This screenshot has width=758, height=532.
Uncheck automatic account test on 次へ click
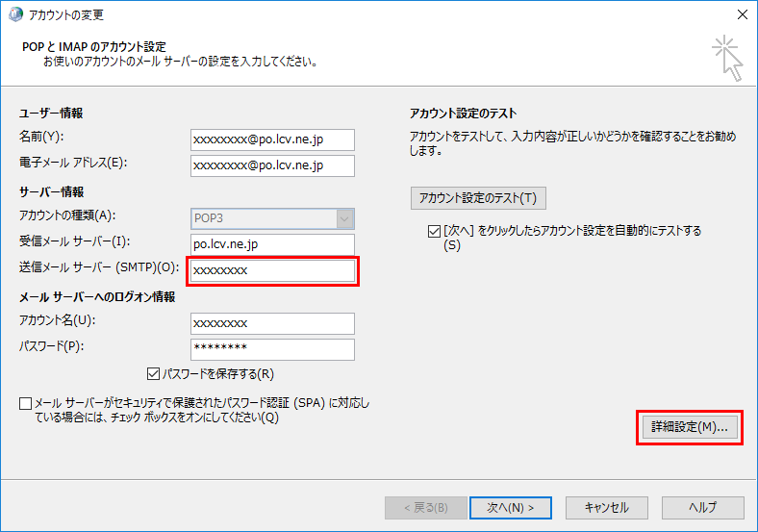coord(434,231)
